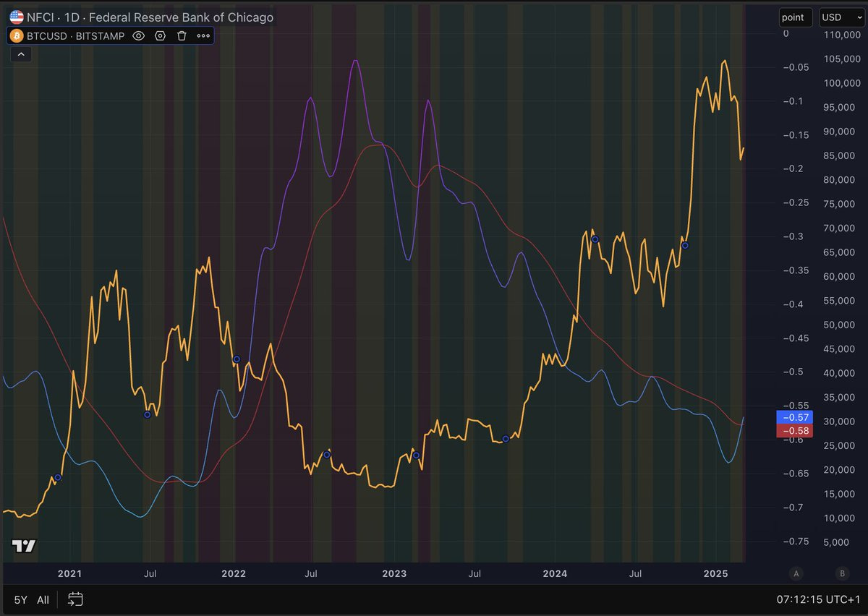Collapse the symbol legend panel
868x616 pixels.
(20, 54)
